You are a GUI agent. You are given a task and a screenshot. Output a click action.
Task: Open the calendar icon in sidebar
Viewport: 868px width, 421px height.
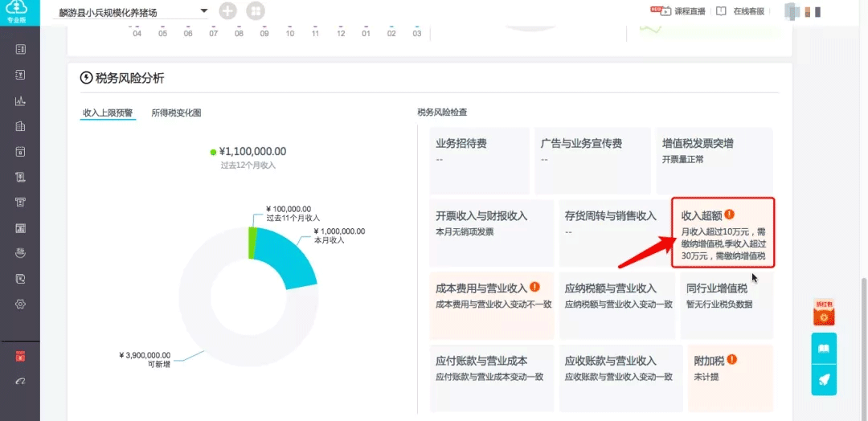20,152
